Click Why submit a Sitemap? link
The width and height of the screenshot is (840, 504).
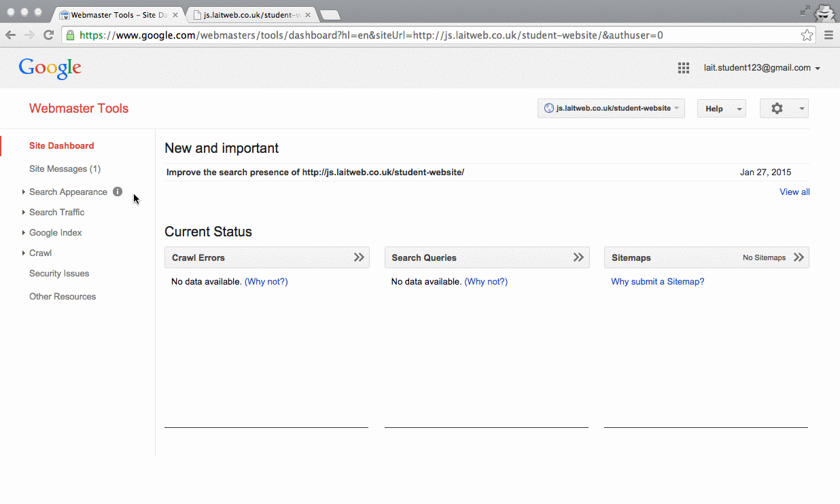[x=658, y=281]
